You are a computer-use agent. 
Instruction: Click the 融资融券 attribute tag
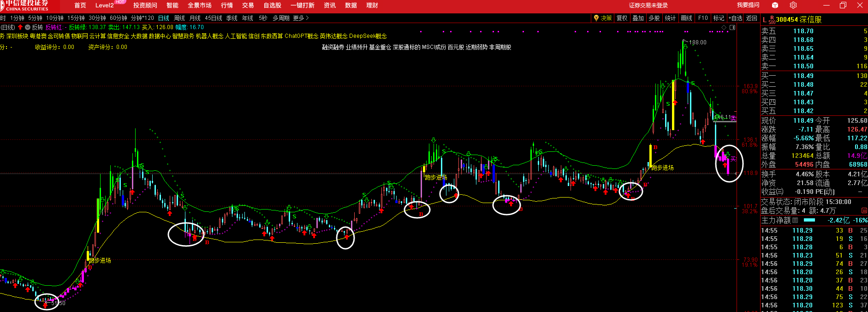[333, 47]
